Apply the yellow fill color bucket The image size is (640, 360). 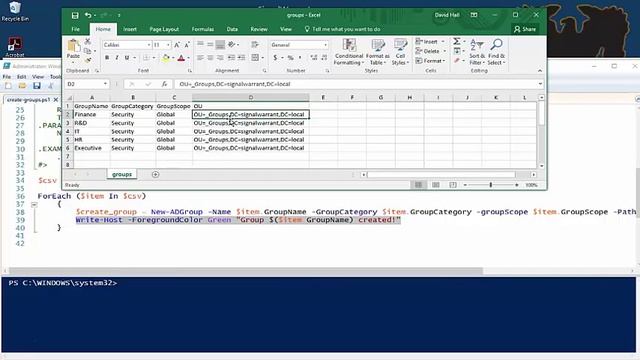(x=165, y=58)
